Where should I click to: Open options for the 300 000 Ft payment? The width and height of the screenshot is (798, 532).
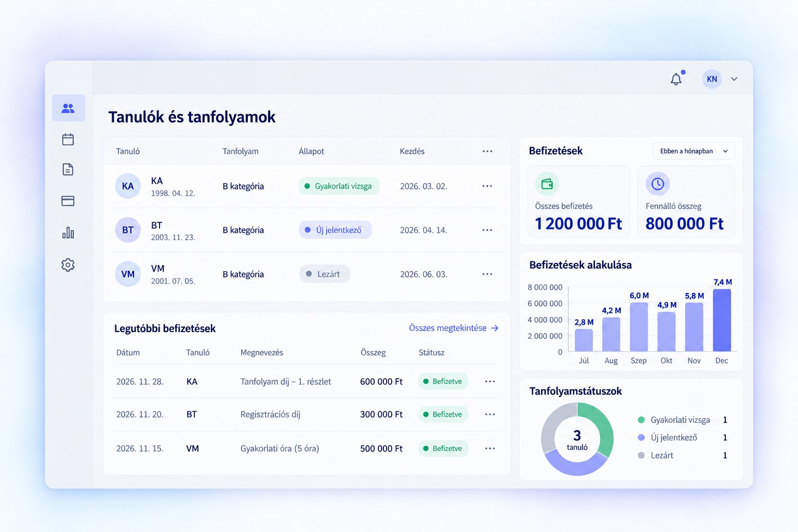490,415
